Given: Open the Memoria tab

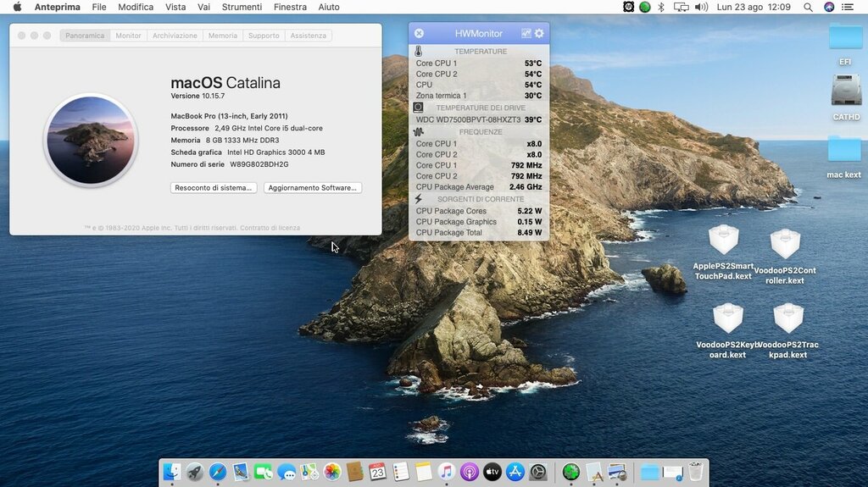Looking at the screenshot, I should point(223,36).
